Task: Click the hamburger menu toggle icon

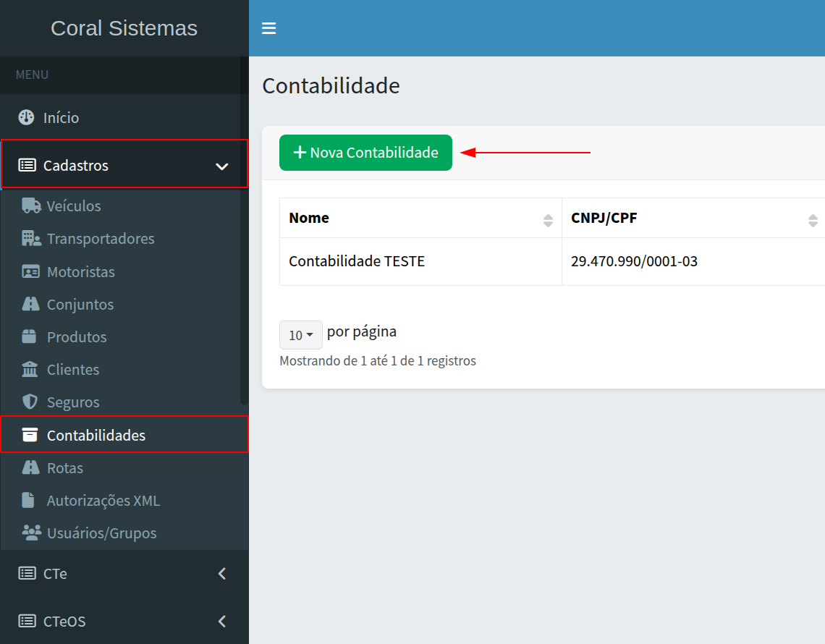Action: click(269, 28)
